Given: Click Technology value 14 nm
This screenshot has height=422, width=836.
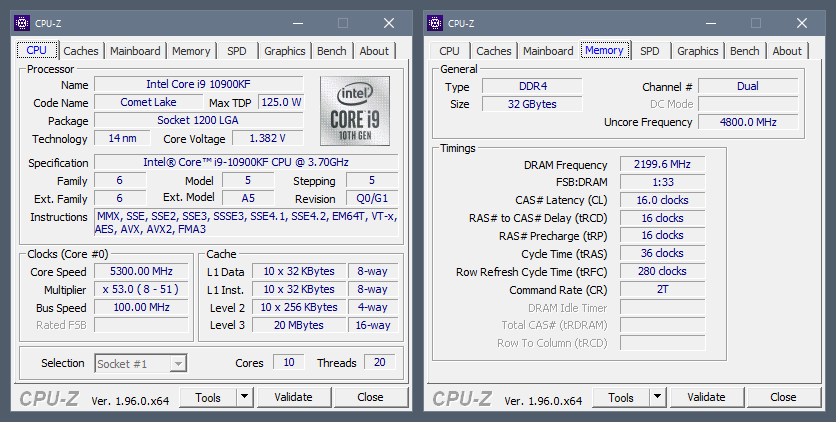Looking at the screenshot, I should (122, 139).
